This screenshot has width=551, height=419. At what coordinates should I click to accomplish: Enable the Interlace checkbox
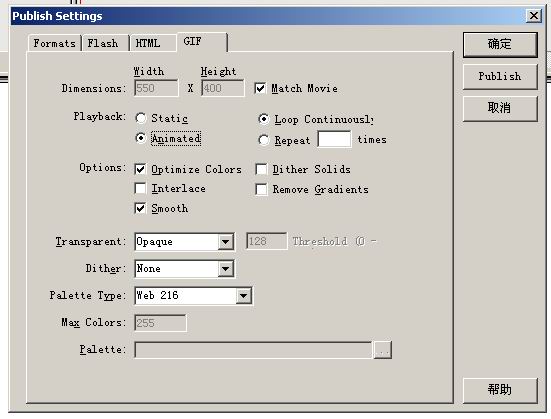point(140,188)
